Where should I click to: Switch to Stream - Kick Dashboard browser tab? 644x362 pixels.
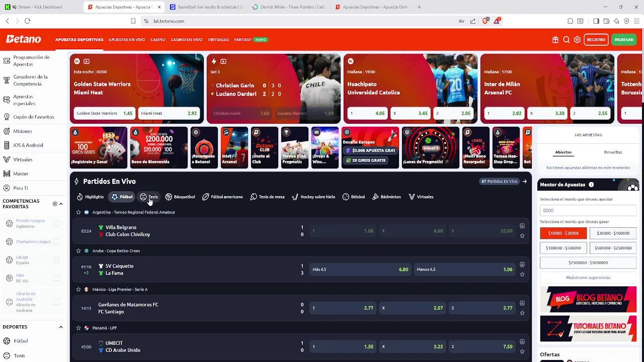(40, 7)
